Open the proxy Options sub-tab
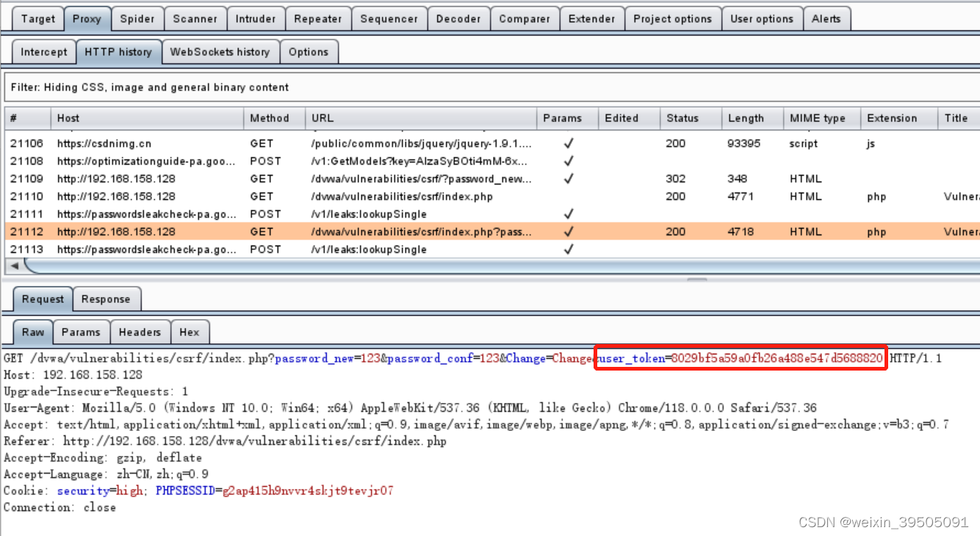The width and height of the screenshot is (980, 536). tap(309, 51)
